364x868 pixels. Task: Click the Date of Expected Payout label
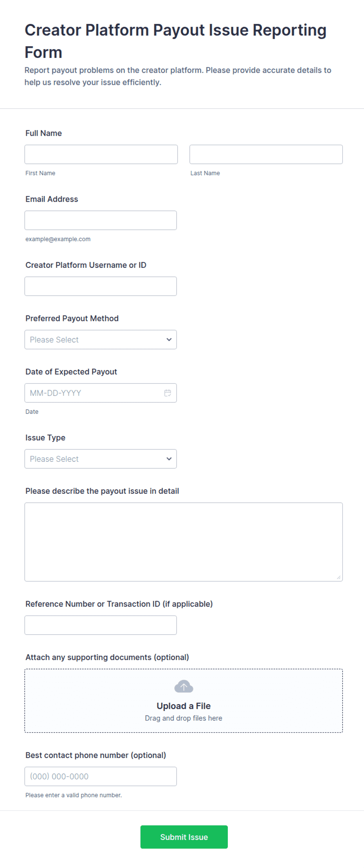[71, 372]
